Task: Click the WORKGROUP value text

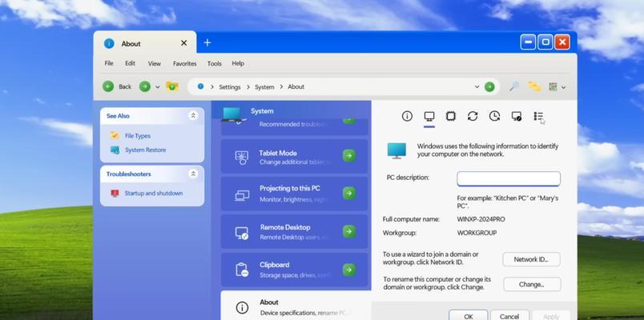Action: click(x=477, y=233)
